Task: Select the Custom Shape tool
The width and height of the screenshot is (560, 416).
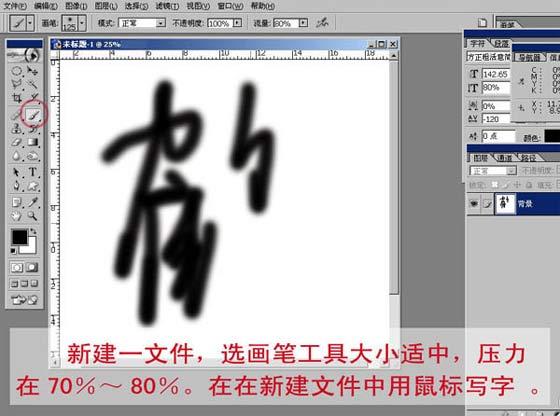Action: click(x=32, y=186)
